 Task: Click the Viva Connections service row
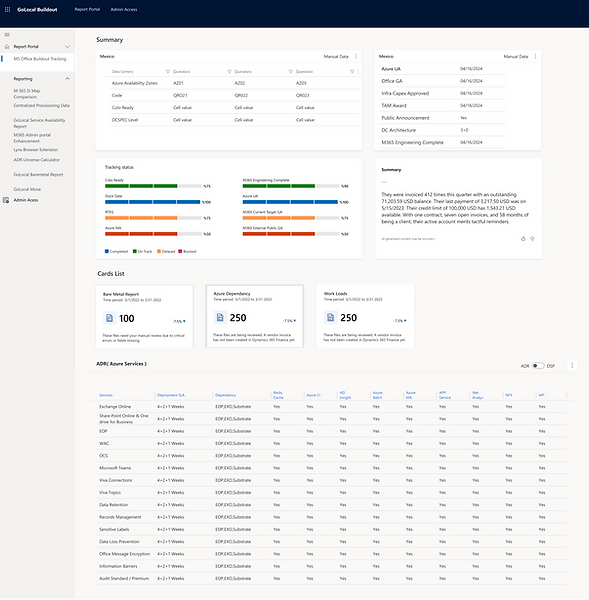click(331, 480)
